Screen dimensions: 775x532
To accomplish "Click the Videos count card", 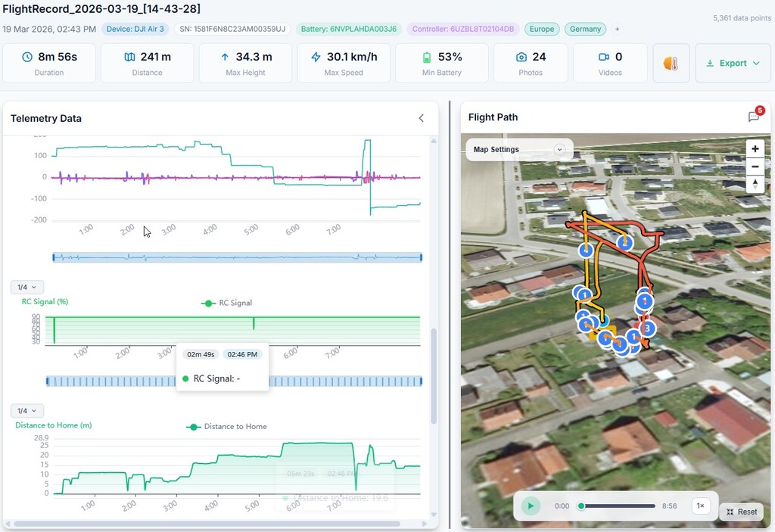I will (x=610, y=64).
